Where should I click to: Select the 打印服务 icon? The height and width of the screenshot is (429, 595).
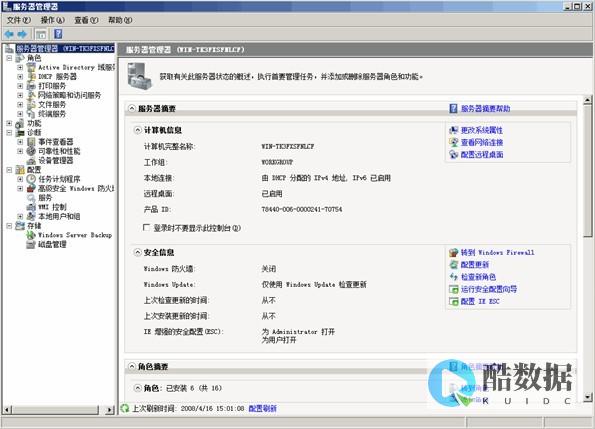click(x=31, y=86)
